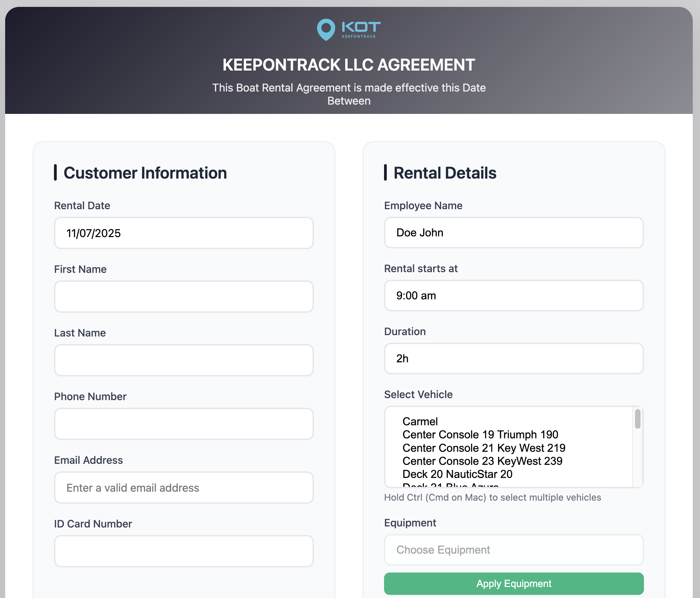Click the Apply Equipment button
Viewport: 700px width, 598px height.
click(x=513, y=584)
